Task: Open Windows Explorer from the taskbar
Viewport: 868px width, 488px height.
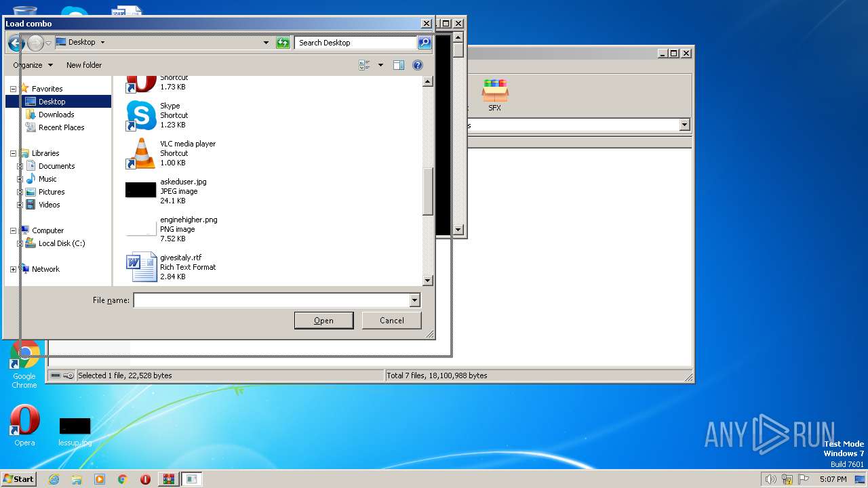Action: 77,479
